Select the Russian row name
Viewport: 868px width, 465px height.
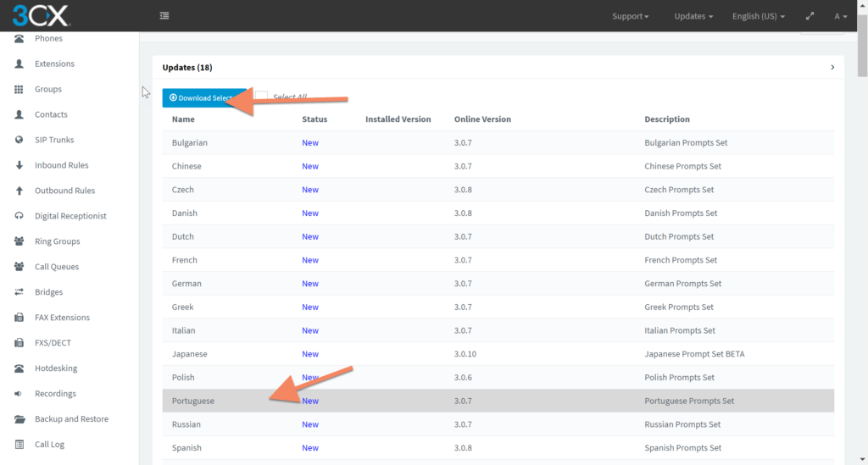(186, 424)
